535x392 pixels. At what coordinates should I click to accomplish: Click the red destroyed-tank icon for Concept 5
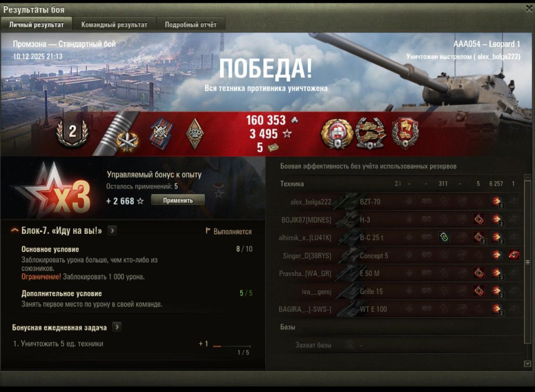[514, 255]
